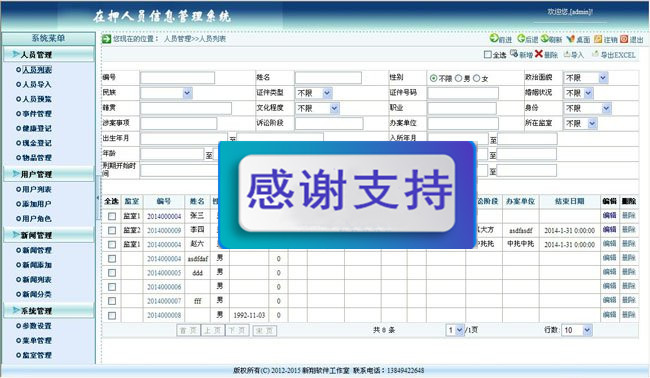Open the 行数 rows-per-page dropdown
Screen dimensions: 650x378
point(577,330)
